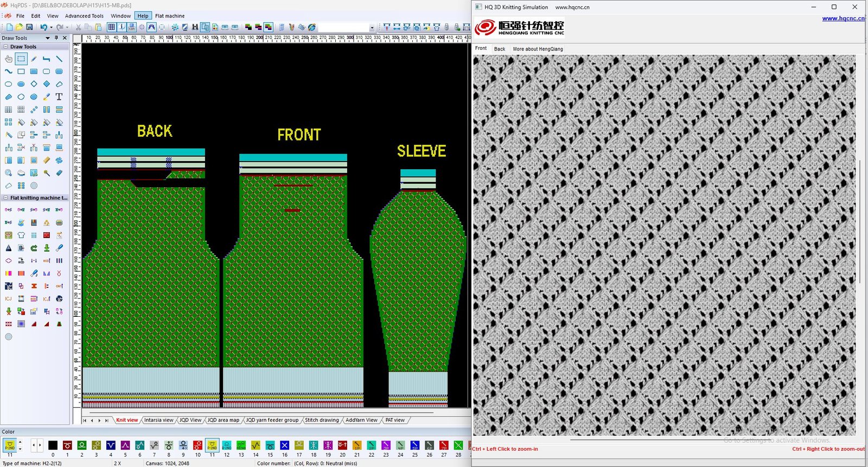Click the Save icon in toolbar
Viewport: 868px width, 467px height.
click(x=29, y=27)
